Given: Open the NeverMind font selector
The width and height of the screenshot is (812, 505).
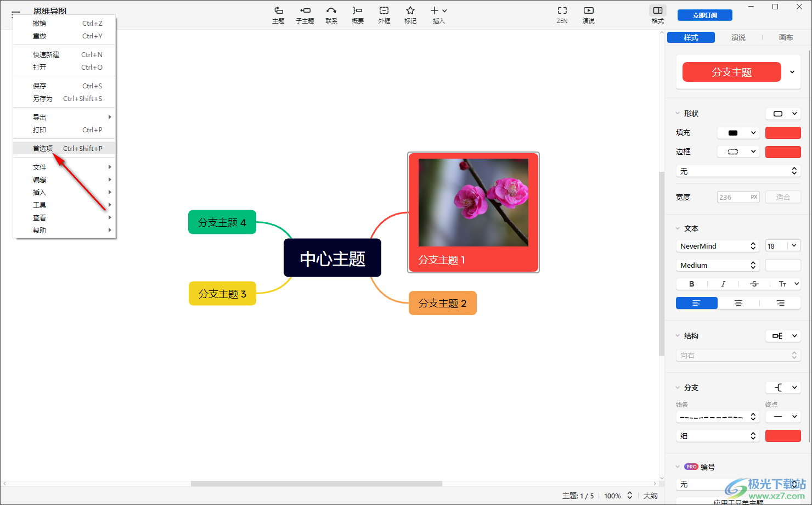Looking at the screenshot, I should 718,246.
